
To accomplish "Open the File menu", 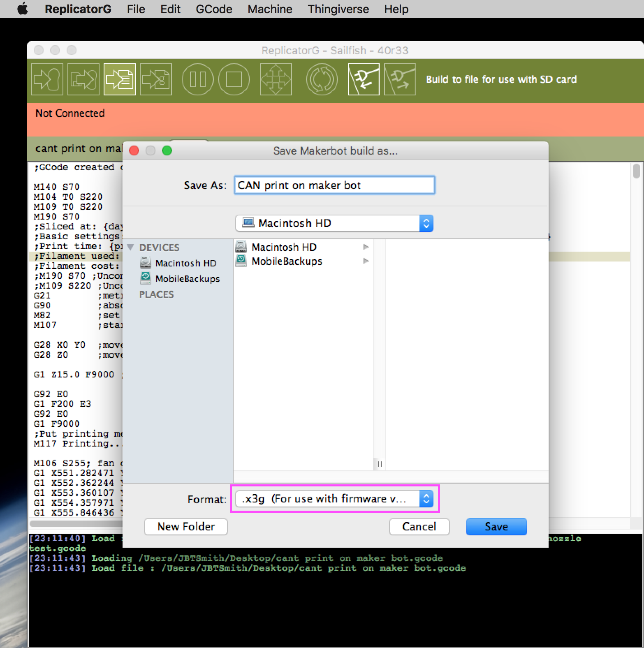I will click(136, 9).
